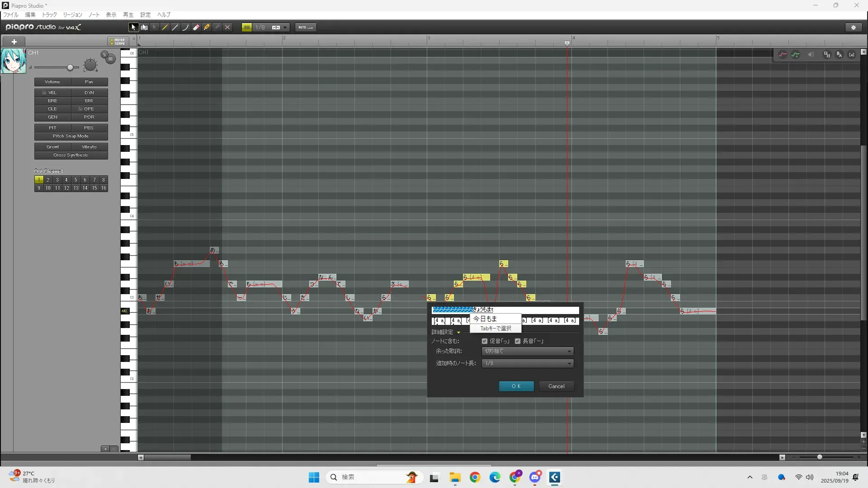Click the green vibrato pitch curve icon
The width and height of the screenshot is (868, 488).
coord(796,55)
